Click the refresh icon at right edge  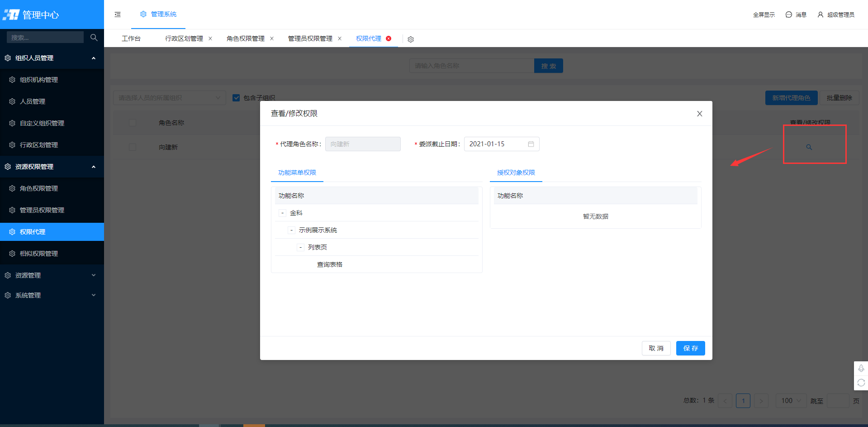coord(861,383)
